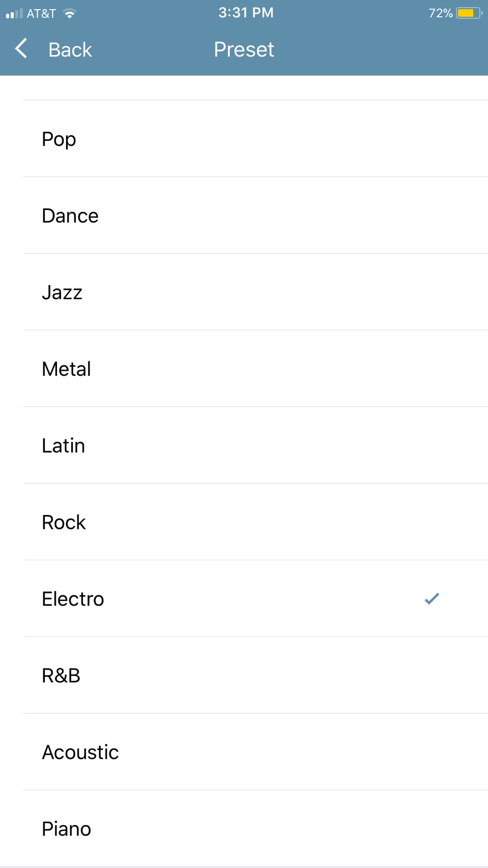488x868 pixels.
Task: Tap the cellular signal bars icon
Action: click(x=14, y=14)
